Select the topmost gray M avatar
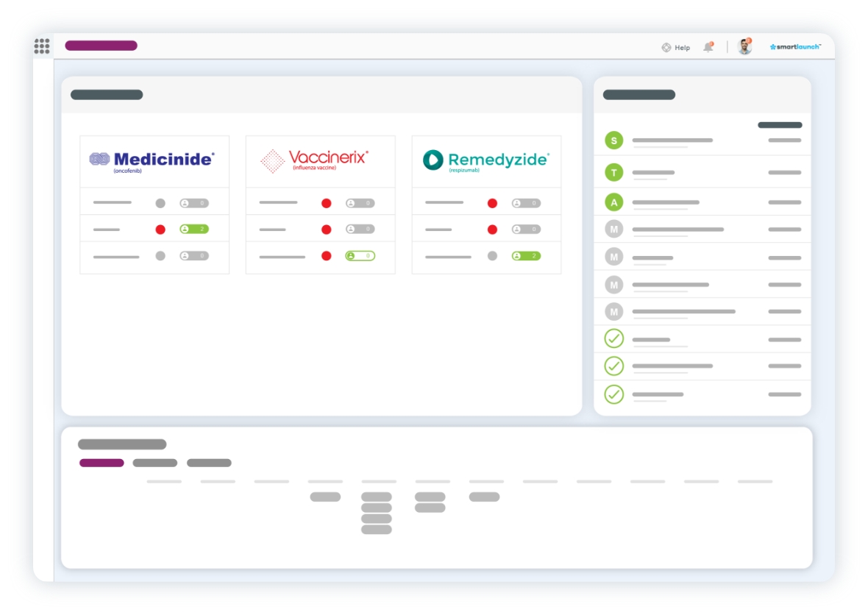Image resolution: width=868 pixels, height=615 pixels. pyautogui.click(x=614, y=230)
